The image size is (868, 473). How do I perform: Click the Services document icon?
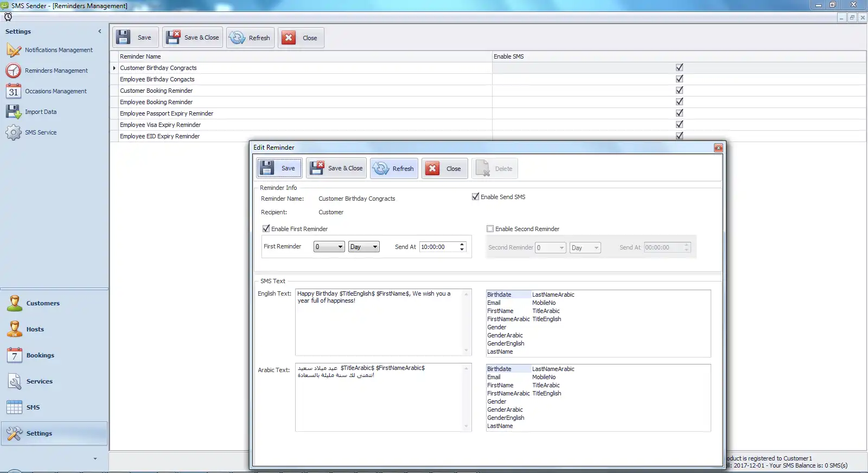click(15, 381)
